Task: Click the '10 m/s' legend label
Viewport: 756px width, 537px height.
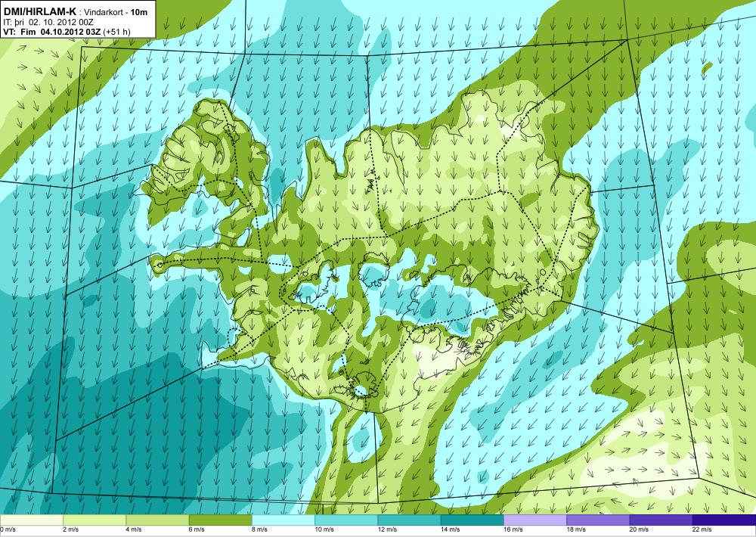Action: pos(324,529)
